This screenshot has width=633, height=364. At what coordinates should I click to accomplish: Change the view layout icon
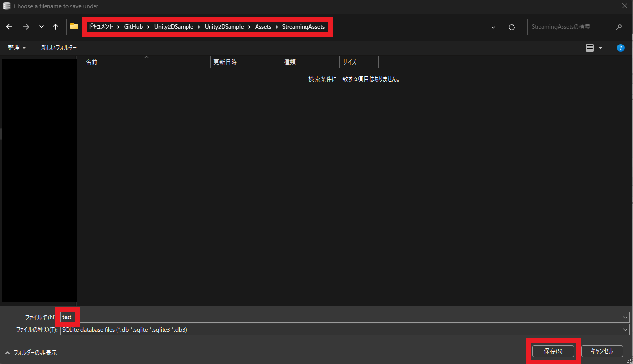pos(590,48)
